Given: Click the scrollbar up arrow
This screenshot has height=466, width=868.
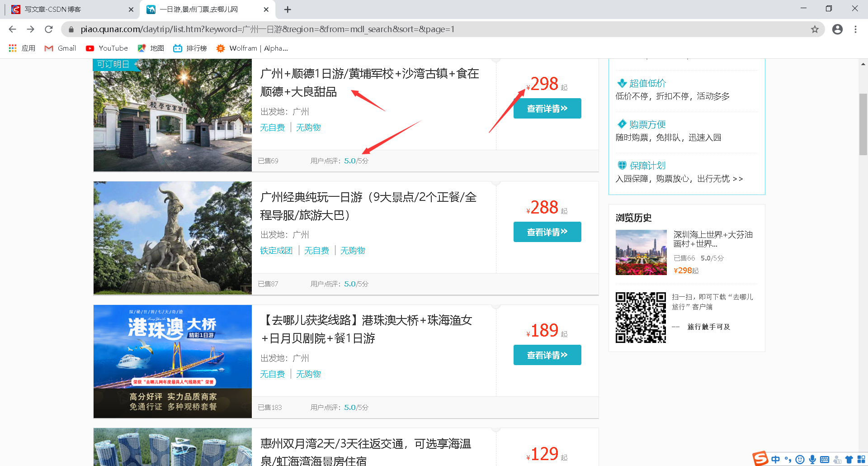Looking at the screenshot, I should [863, 64].
